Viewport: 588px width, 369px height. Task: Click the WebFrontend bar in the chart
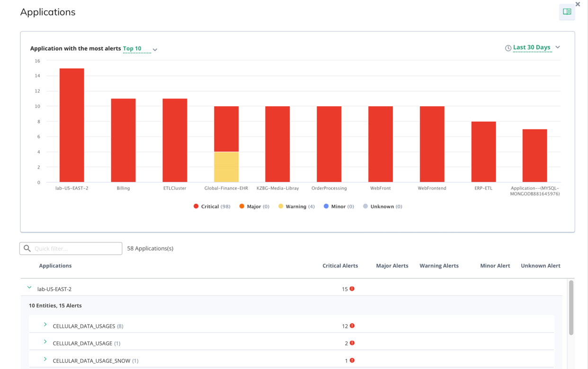coord(432,144)
